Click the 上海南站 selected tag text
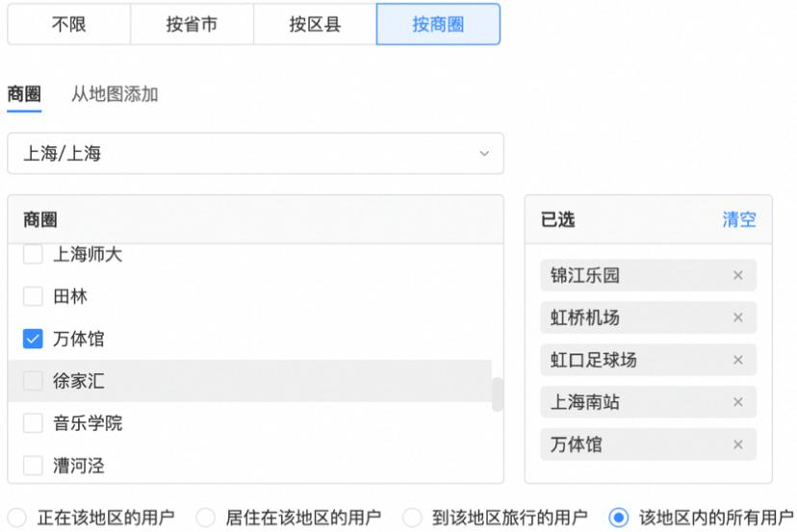Viewport: 797px width, 532px height. pos(585,402)
